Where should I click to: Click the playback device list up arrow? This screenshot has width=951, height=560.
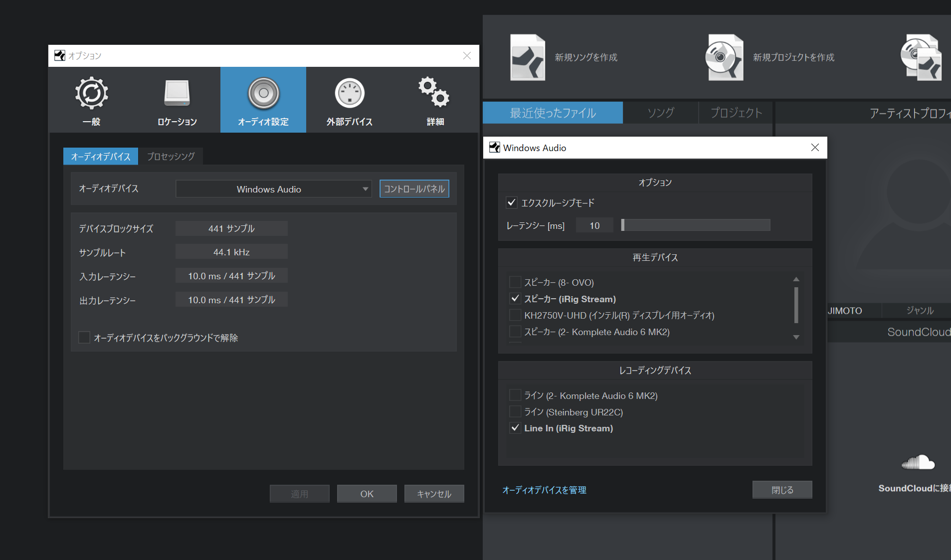[x=796, y=279]
